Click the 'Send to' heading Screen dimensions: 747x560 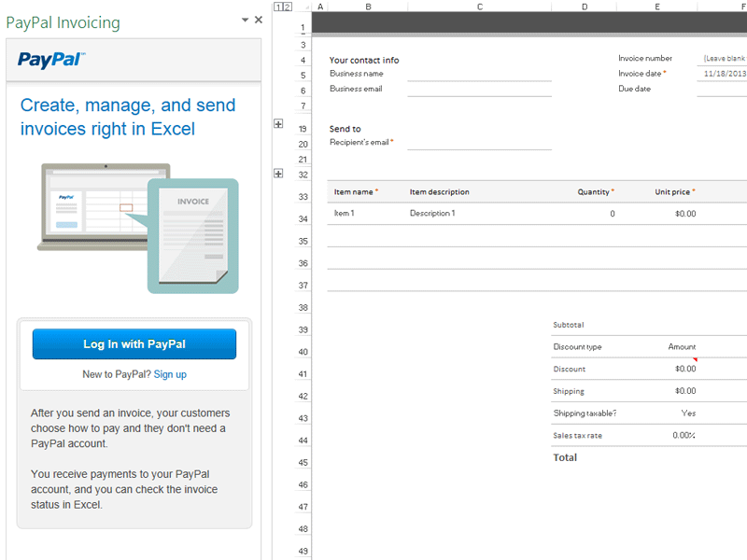[345, 129]
